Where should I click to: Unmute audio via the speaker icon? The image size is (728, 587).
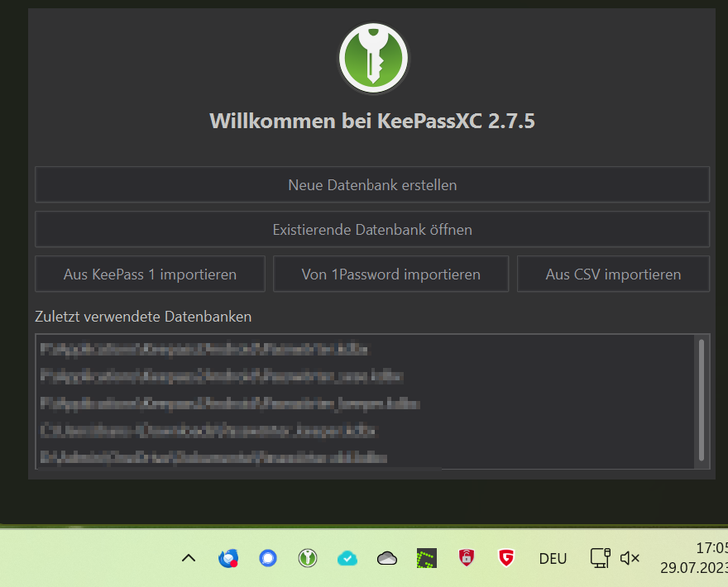630,558
